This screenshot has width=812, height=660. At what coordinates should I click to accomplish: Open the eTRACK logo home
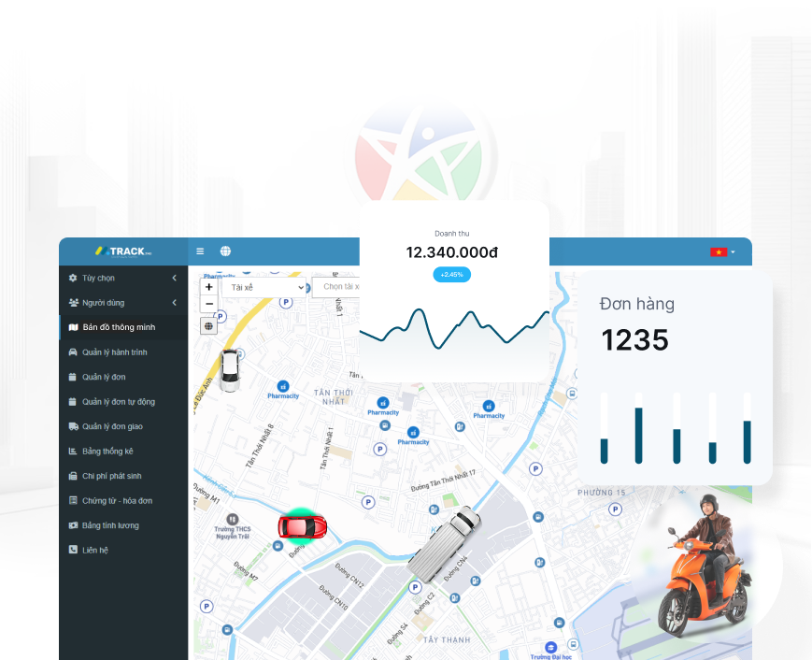[x=122, y=251]
